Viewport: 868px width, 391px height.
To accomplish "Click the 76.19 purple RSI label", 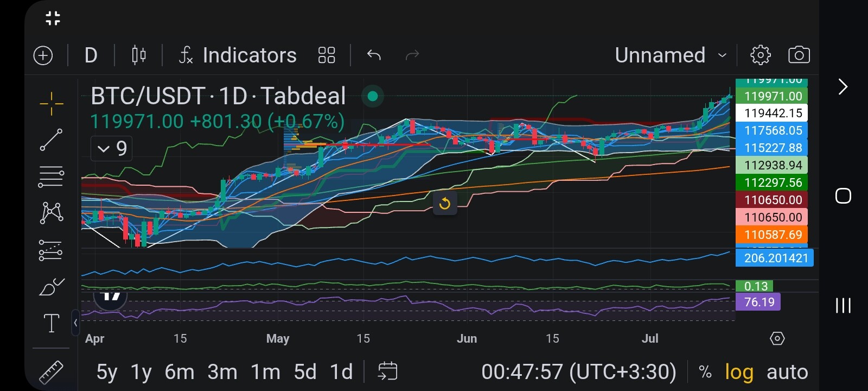I will [758, 302].
